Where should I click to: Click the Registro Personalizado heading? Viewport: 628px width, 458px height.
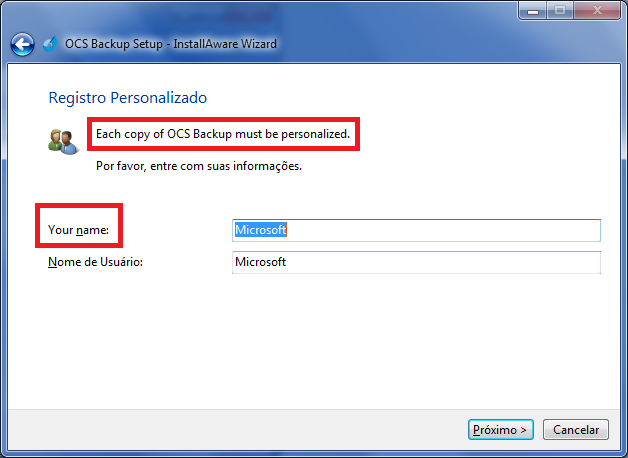point(127,98)
